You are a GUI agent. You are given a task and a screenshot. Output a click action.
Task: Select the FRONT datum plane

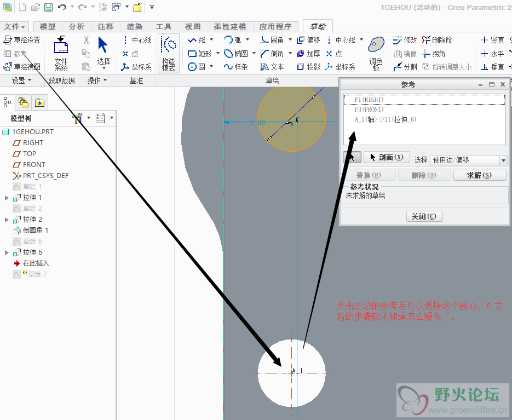(x=28, y=165)
